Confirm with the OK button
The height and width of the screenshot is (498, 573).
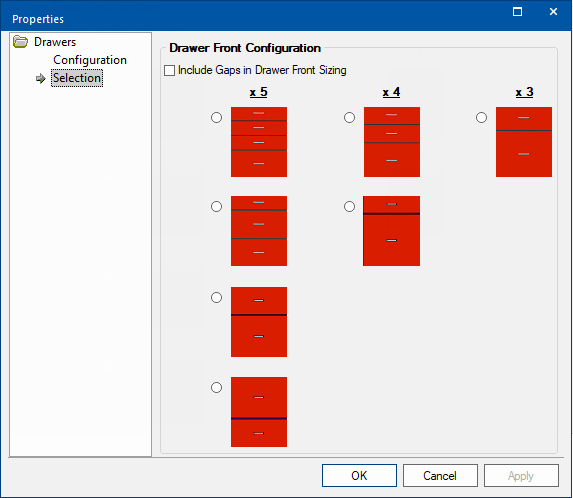coord(359,475)
